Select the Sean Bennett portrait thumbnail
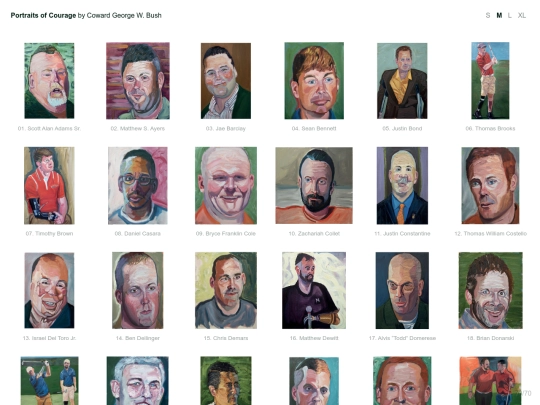The height and width of the screenshot is (405, 540). coord(314,81)
